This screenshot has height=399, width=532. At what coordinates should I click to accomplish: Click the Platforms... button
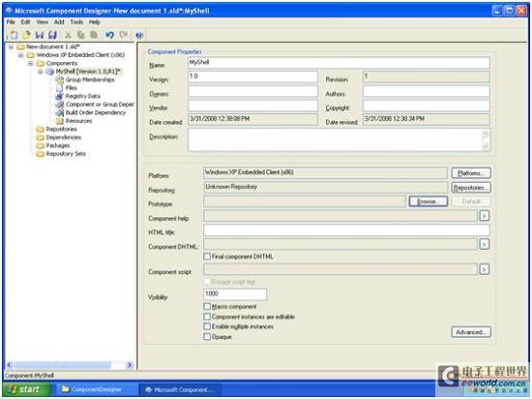[471, 173]
